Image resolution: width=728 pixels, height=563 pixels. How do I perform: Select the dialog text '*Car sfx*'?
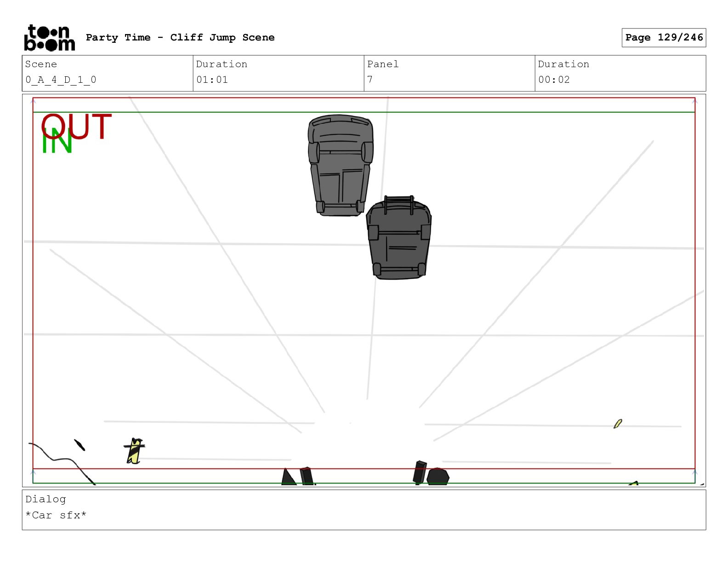click(x=56, y=515)
